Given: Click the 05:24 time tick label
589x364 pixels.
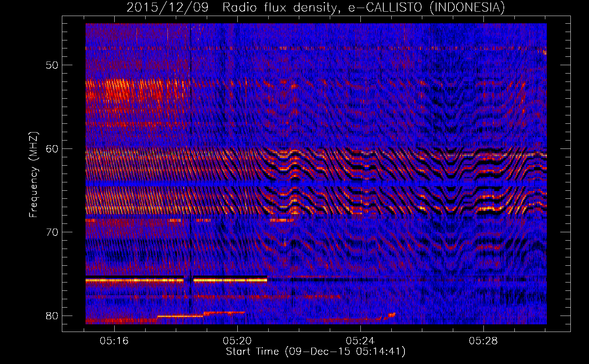Looking at the screenshot, I should 360,341.
